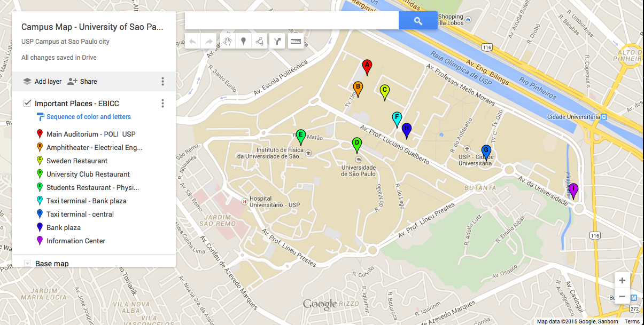The image size is (644, 325).
Task: Click All changes saved in Drive text
Action: pos(59,58)
